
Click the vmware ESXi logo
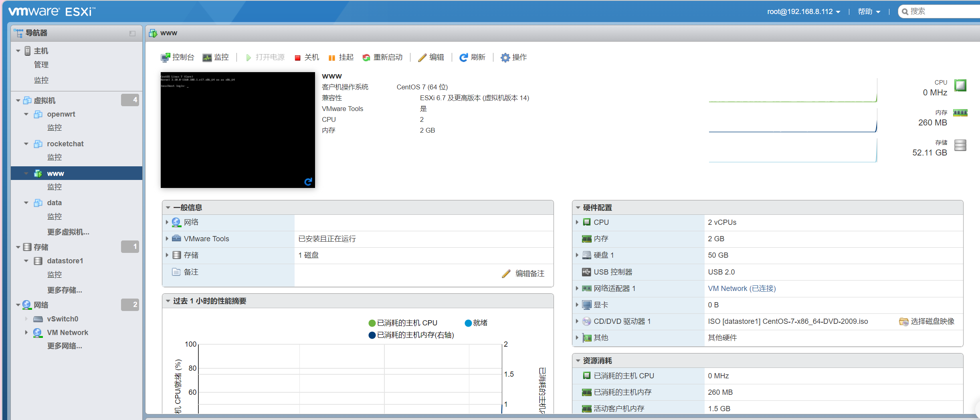click(52, 12)
